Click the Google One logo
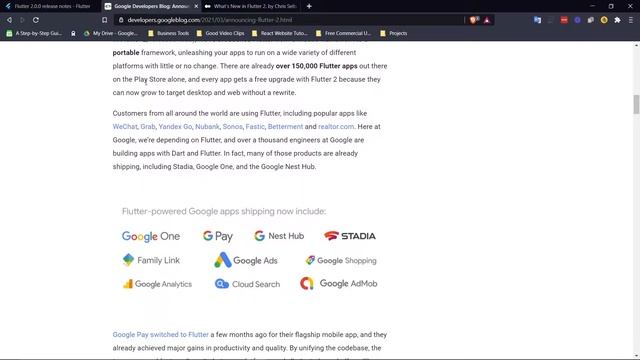 [x=151, y=236]
